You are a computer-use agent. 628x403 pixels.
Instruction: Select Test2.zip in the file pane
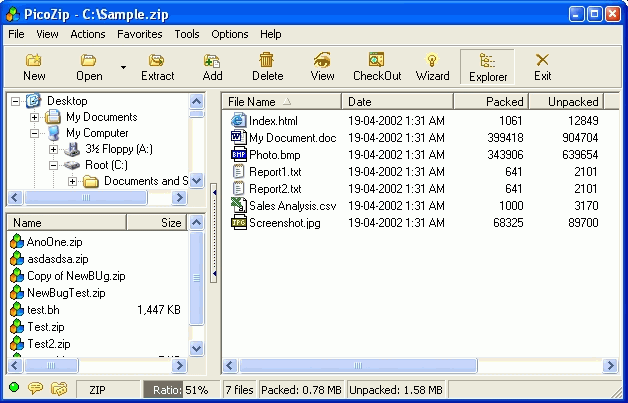[x=49, y=344]
